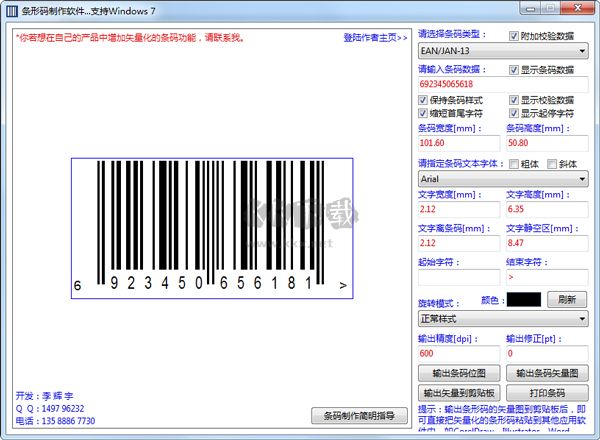The image size is (600, 440).
Task: Click the generated barcode preview image
Action: [x=212, y=228]
